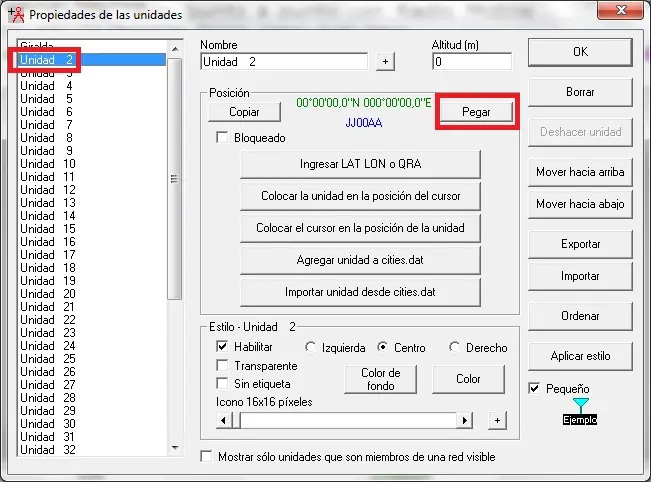Select the Derecho radio button
This screenshot has width=651, height=482.
tap(455, 347)
